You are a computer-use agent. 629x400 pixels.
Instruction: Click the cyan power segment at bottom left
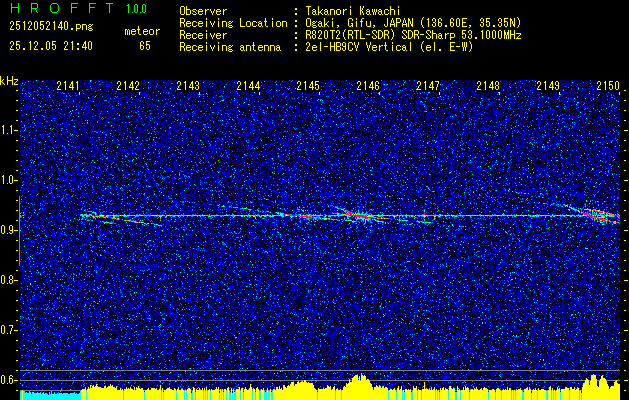[50, 395]
